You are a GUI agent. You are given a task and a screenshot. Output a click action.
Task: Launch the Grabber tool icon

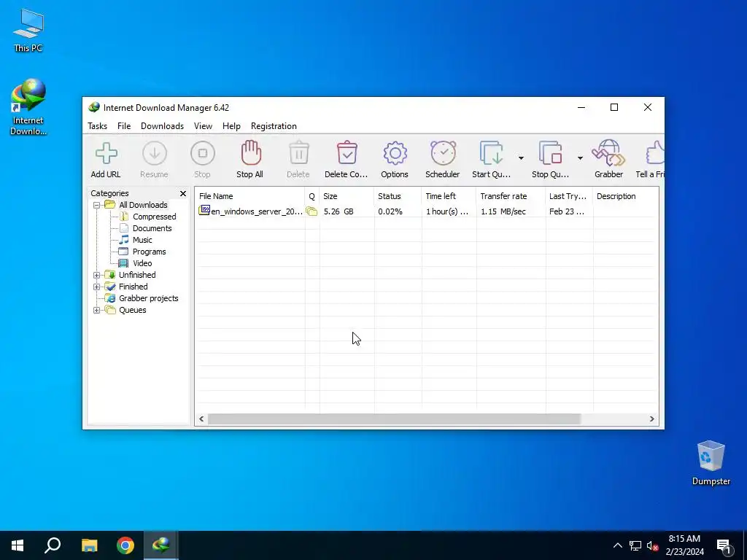click(608, 152)
